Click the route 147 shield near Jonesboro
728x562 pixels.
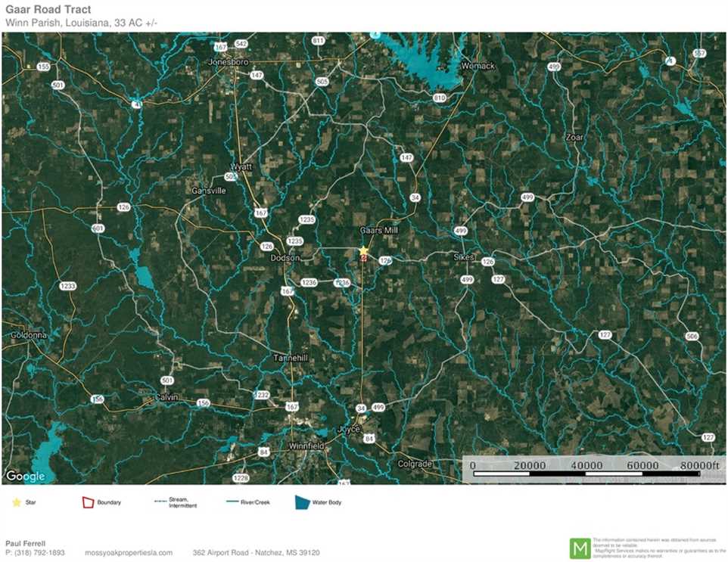pyautogui.click(x=257, y=75)
